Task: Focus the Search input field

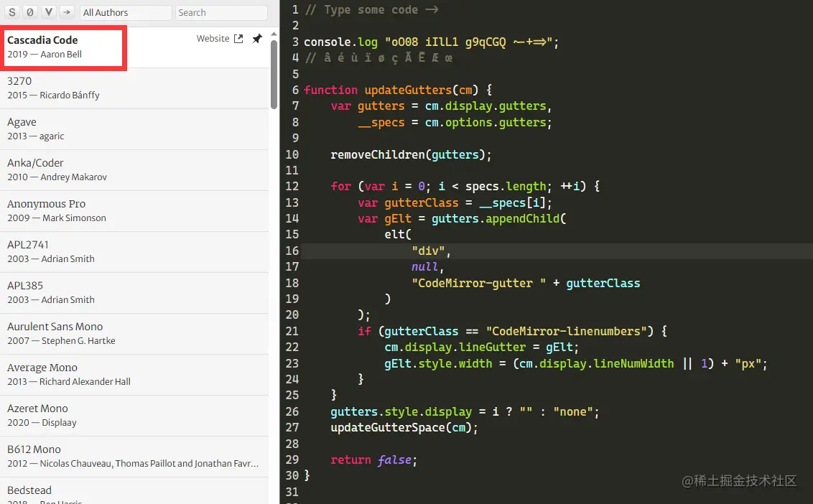Action: 221,12
